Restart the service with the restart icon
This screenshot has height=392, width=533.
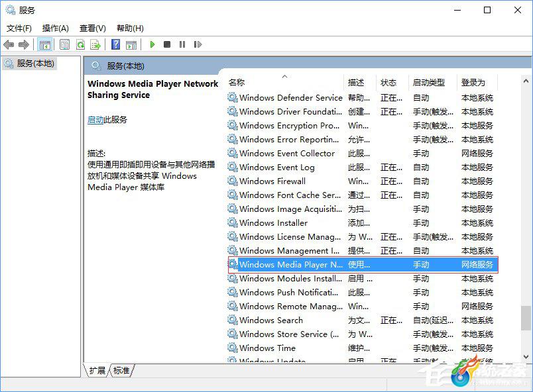pos(198,44)
